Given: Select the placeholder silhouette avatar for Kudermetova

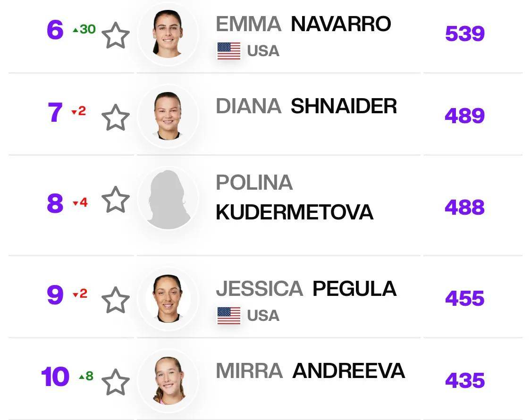Looking at the screenshot, I should (x=168, y=199).
